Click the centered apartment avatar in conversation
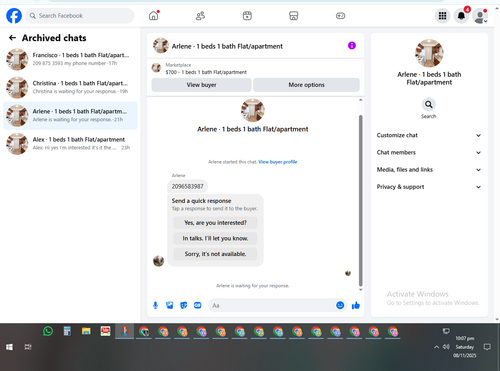The width and height of the screenshot is (500, 371). point(253,110)
